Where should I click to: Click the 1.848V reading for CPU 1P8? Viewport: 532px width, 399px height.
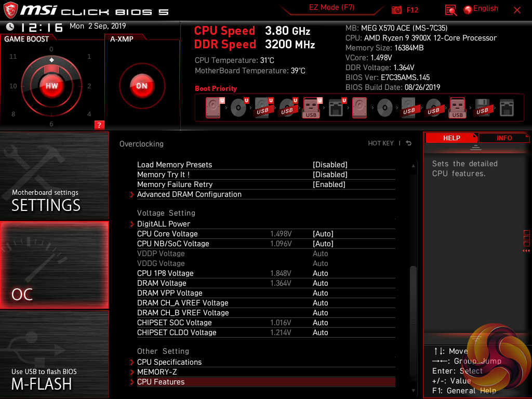281,273
